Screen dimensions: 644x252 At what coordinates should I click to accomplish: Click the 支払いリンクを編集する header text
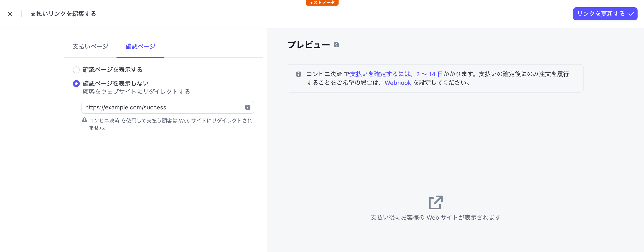click(62, 14)
